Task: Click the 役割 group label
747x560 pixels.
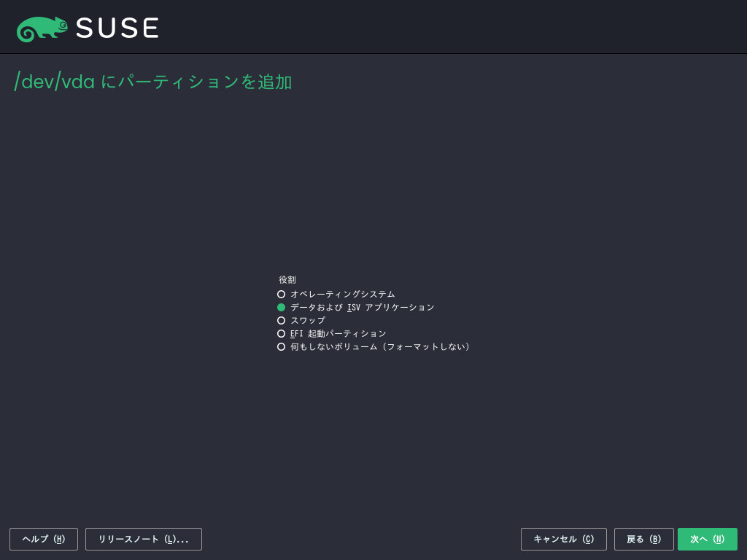Action: pyautogui.click(x=287, y=280)
